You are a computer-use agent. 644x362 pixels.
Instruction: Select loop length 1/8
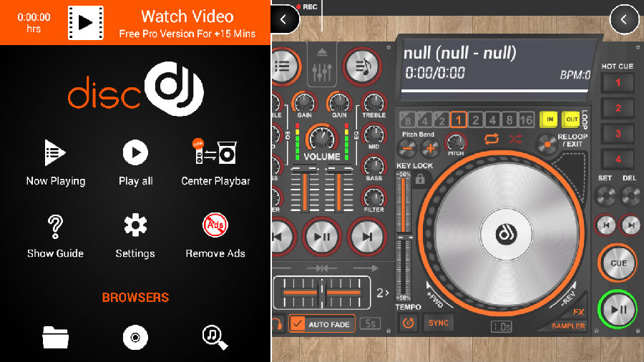point(407,120)
